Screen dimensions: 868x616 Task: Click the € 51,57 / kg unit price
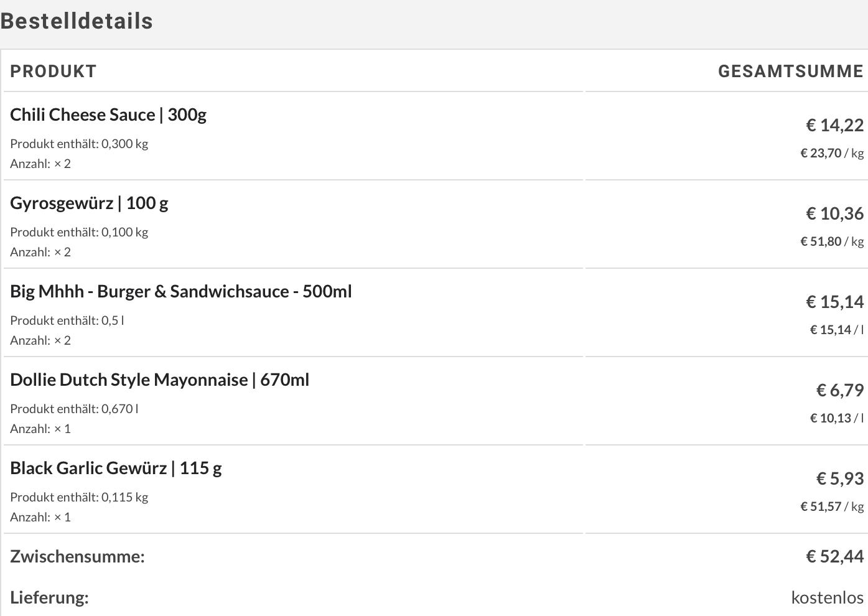click(x=831, y=506)
